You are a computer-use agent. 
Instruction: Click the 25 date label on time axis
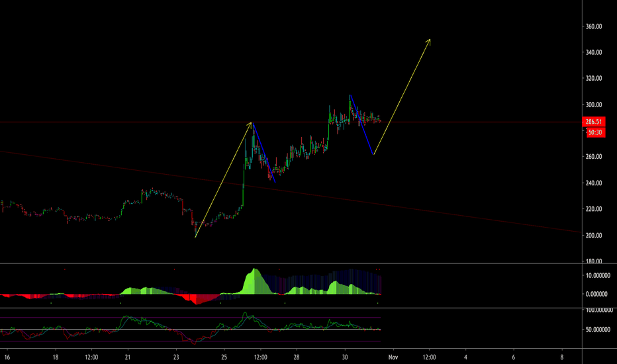[x=224, y=357]
